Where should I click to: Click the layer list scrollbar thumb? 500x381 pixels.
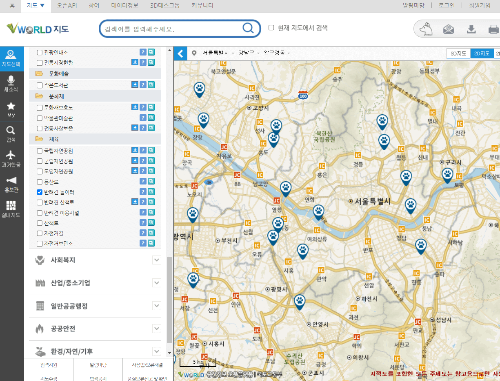(169, 299)
